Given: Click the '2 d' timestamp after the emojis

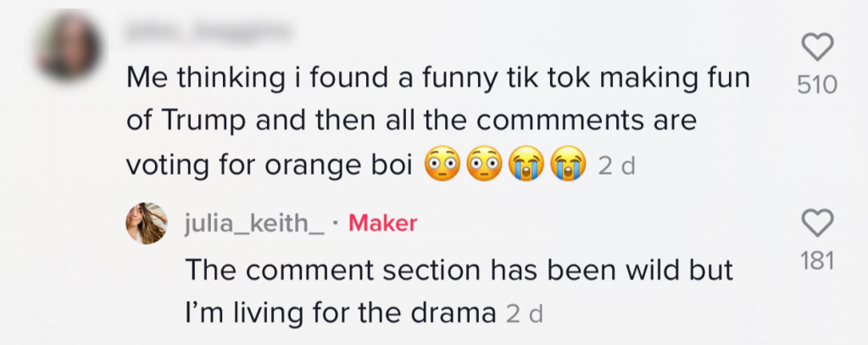Looking at the screenshot, I should point(617,166).
